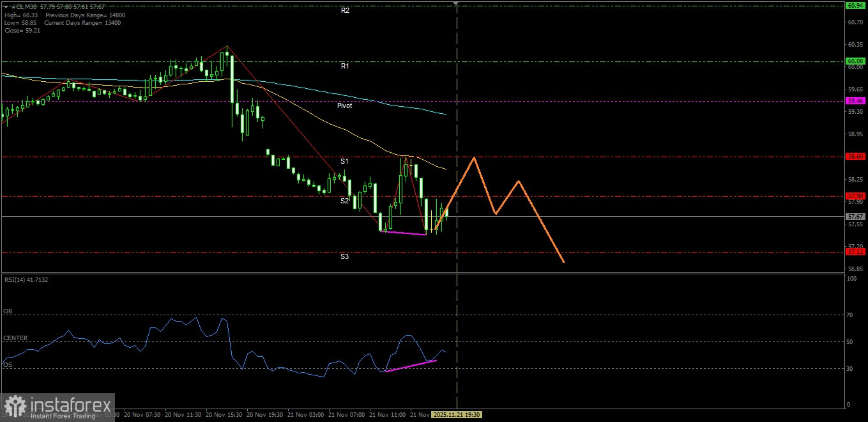Open the chart symbol dropdown arrow beside #CL,M30
This screenshot has height=422, width=868.
point(6,6)
